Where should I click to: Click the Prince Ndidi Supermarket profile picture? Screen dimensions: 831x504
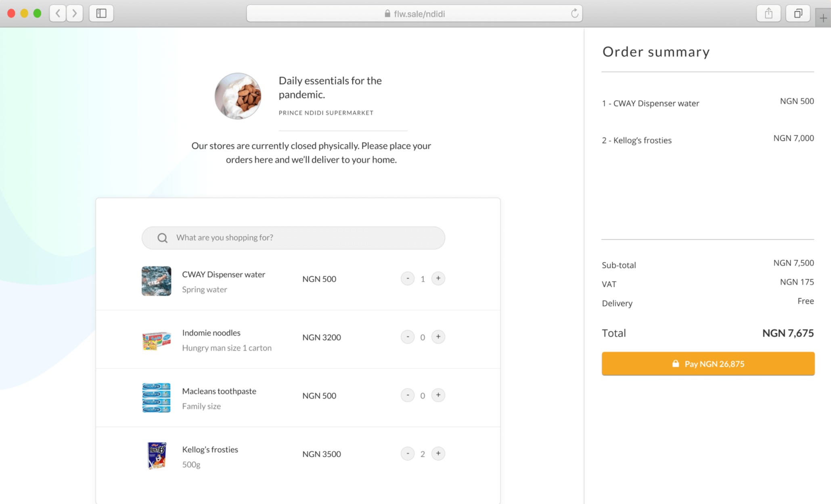pos(238,96)
